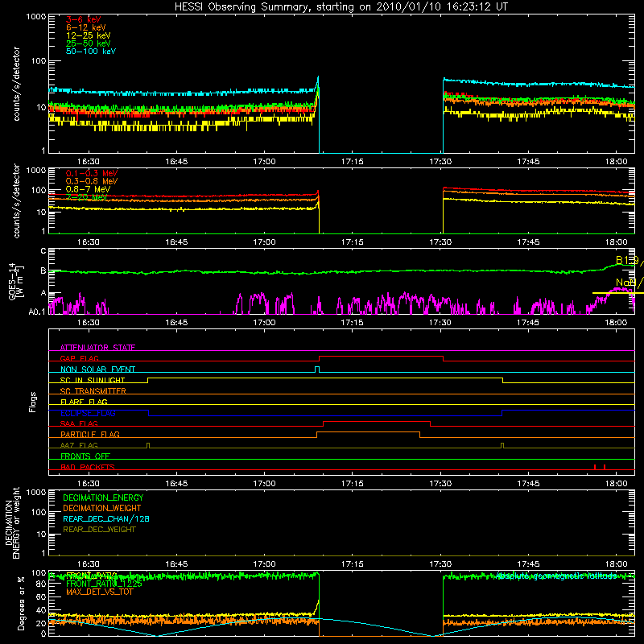Click 17:30 tick label under the MeV panel

click(x=440, y=242)
